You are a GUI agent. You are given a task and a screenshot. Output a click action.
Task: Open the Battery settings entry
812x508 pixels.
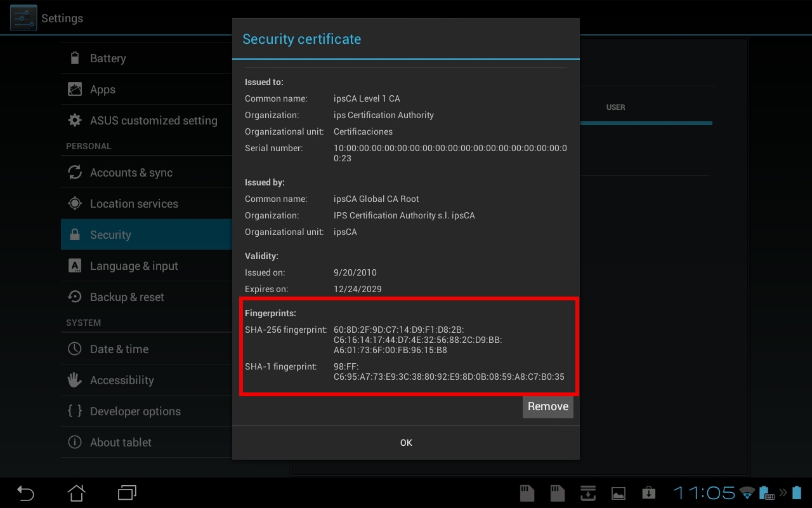(147, 58)
